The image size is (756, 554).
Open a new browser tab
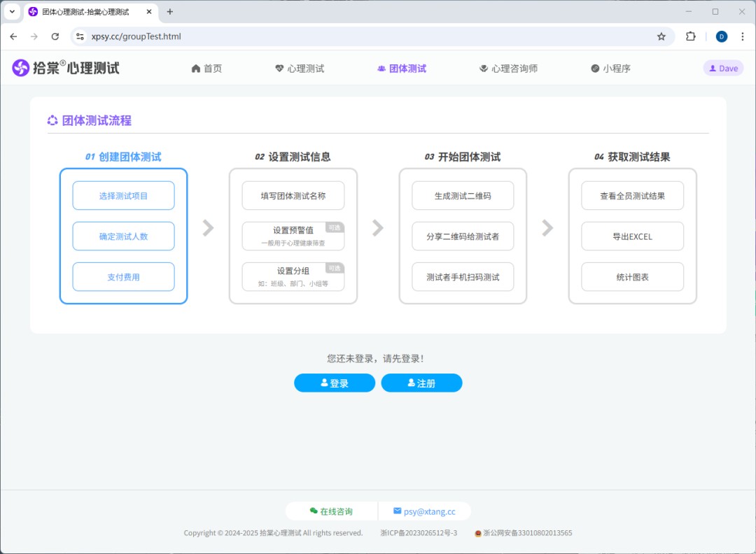(169, 12)
